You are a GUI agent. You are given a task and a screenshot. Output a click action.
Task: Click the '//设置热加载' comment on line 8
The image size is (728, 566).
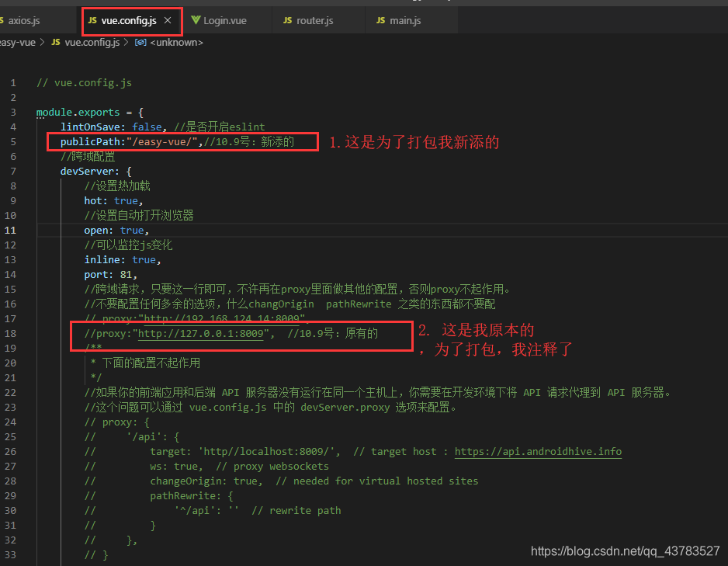pos(117,186)
